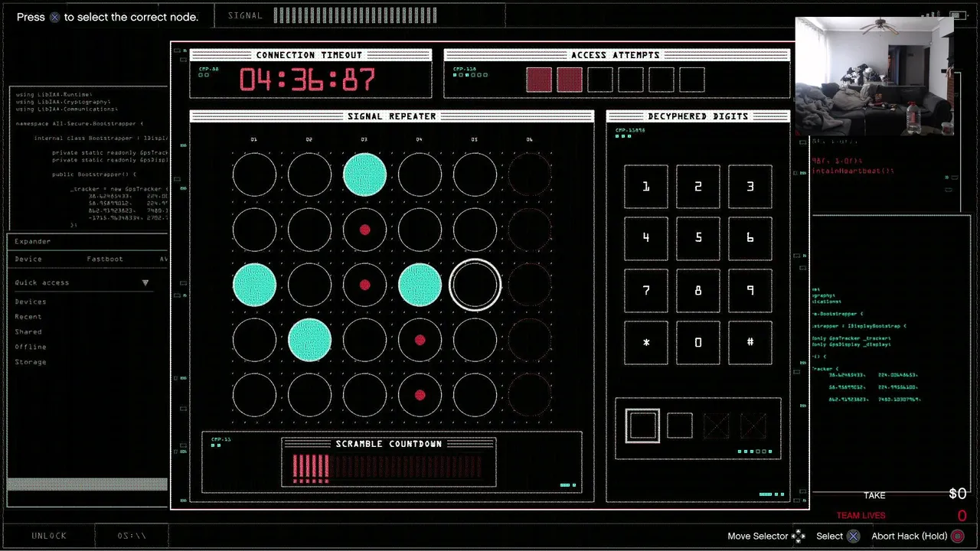Click the Move Selector d-pad icon
The height and width of the screenshot is (551, 980).
point(798,536)
